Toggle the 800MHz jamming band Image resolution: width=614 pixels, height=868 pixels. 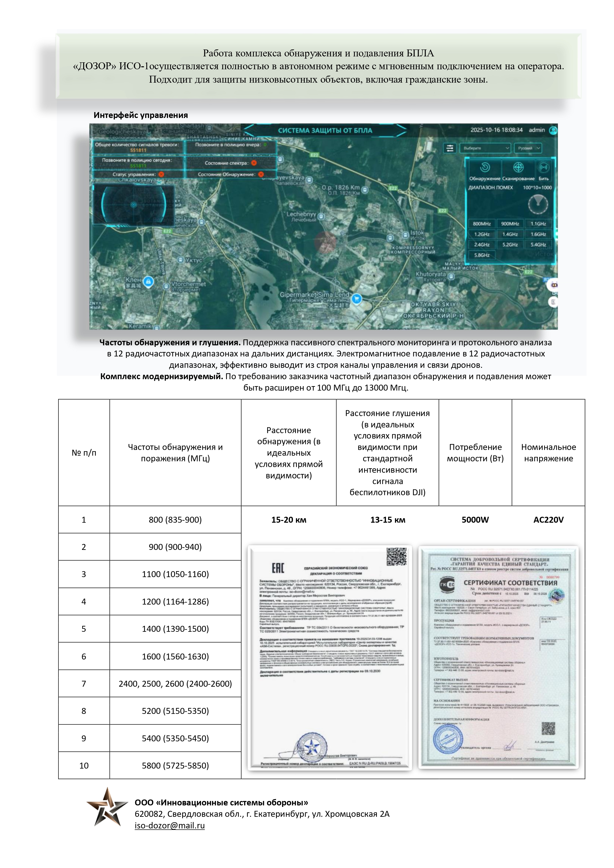coord(482,224)
